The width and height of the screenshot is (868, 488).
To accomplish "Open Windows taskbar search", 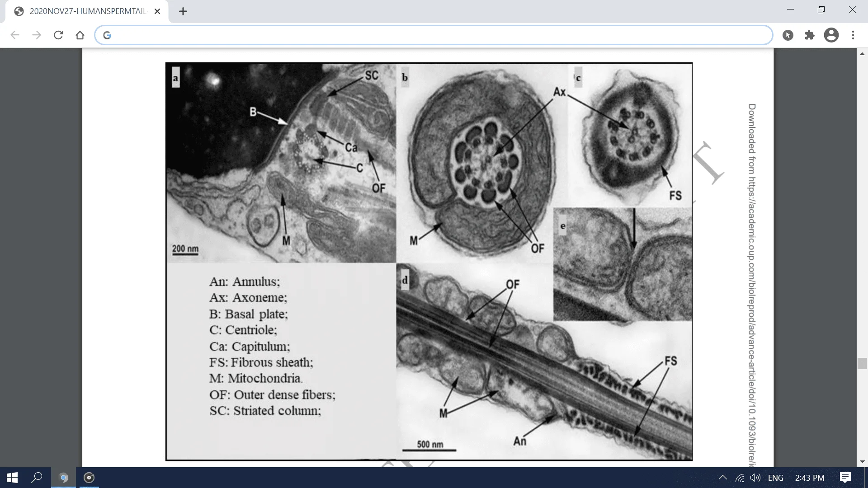I will click(x=37, y=478).
